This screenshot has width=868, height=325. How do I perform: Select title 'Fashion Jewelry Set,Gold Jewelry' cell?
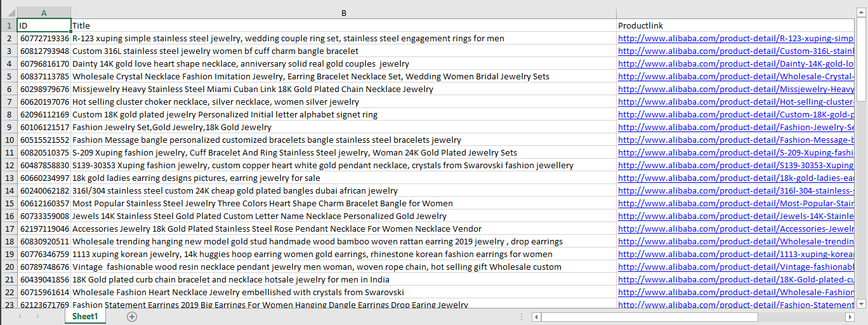(x=344, y=127)
